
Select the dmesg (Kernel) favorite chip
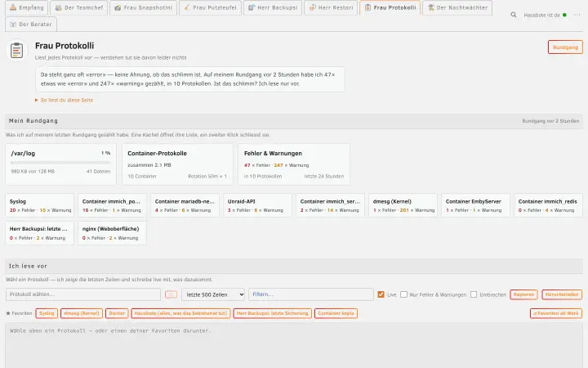click(x=82, y=313)
